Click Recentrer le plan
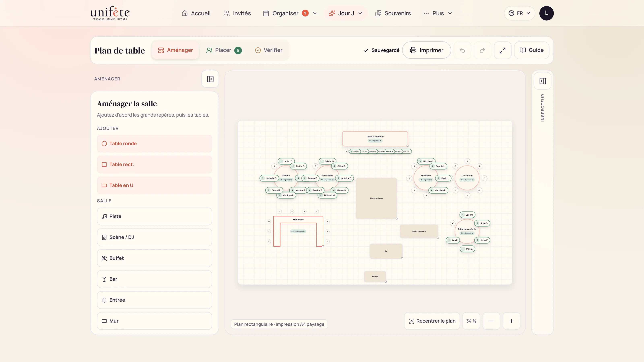 coord(432,321)
